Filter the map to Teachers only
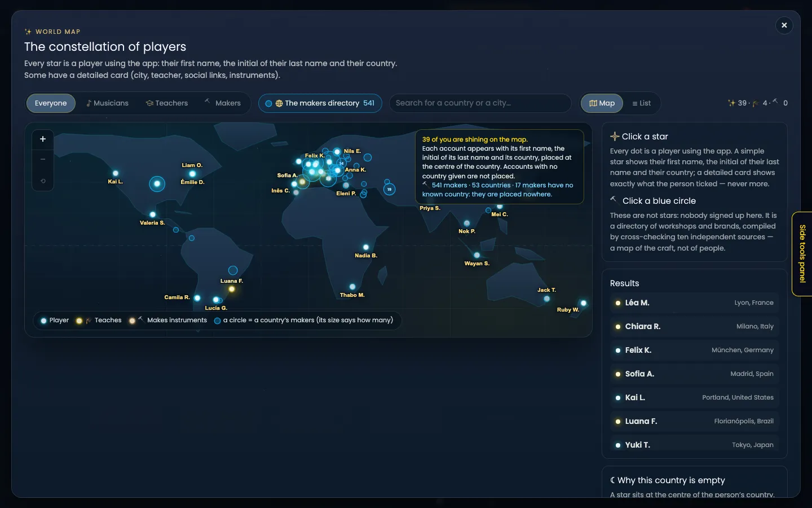Screen dimensions: 812x508 (x=167, y=103)
